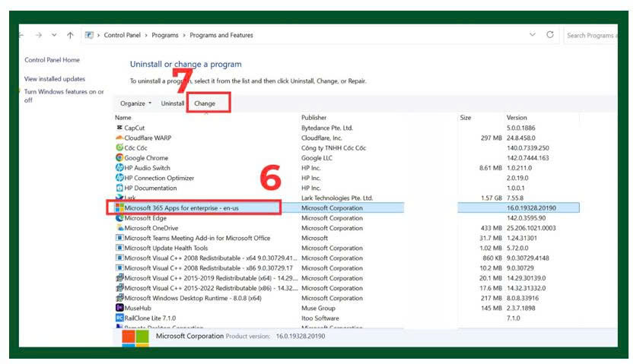Click the Visual C++ 2015-2019 x64 icon
The width and height of the screenshot is (643, 364).
pyautogui.click(x=119, y=278)
